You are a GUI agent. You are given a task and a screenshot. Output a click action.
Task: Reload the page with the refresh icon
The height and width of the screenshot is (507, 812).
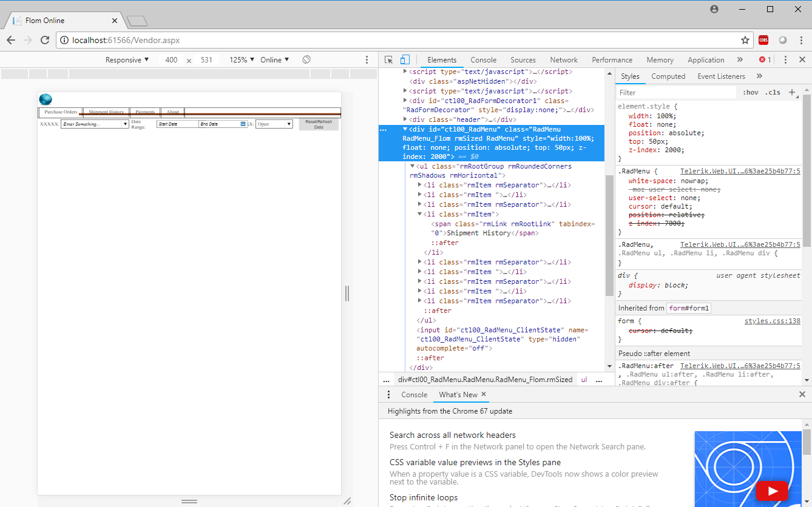click(x=45, y=40)
